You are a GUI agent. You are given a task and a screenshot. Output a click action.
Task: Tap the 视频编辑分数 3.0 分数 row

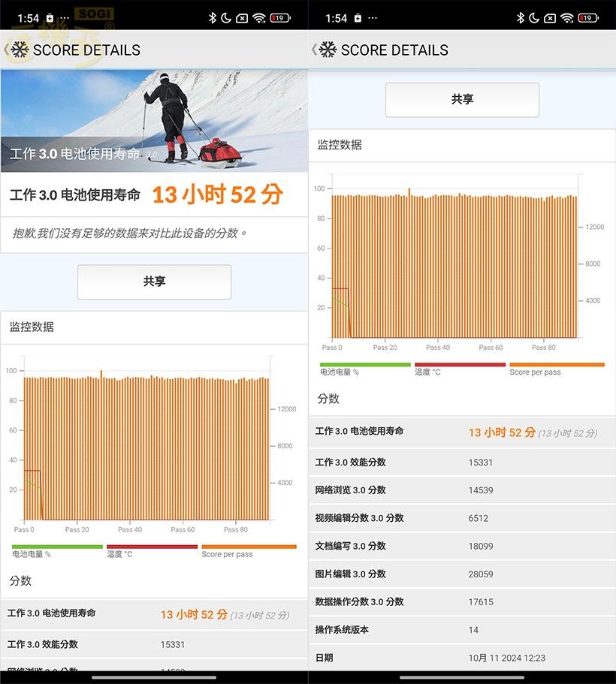(461, 518)
